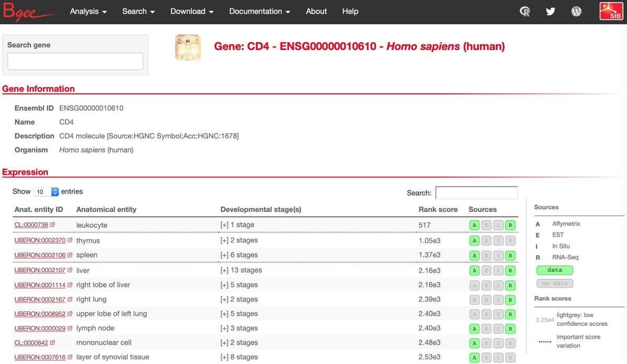Click the external link icon next to UBERON:0002106
Image resolution: width=627 pixels, height=364 pixels.
click(70, 255)
